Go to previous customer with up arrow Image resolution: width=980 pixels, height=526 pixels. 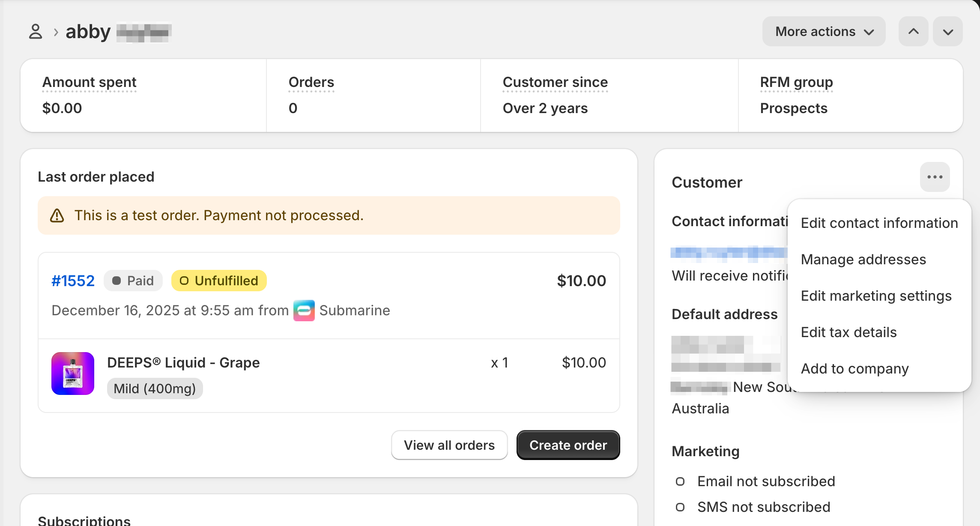(913, 32)
